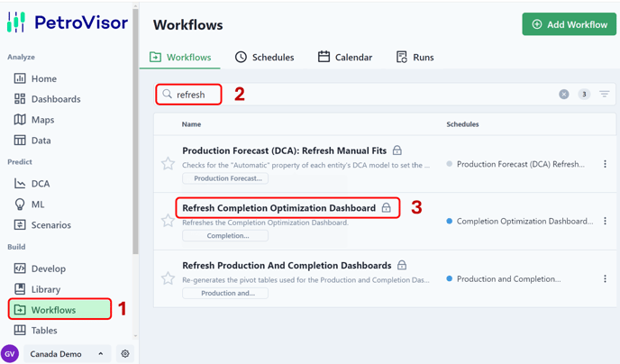The image size is (620, 364).
Task: Favorite Refresh Completion Optimization Dashboard workflow
Action: coord(168,221)
